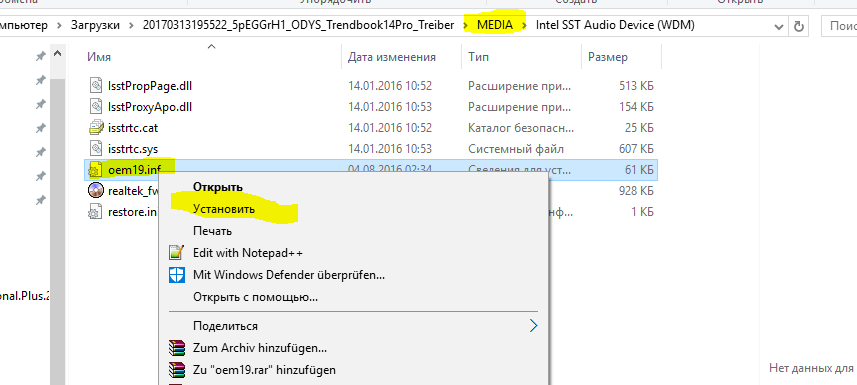Click WinRAR icon beside Zum Archiv hinzufügen
Screen dimensions: 857x385
pyautogui.click(x=177, y=348)
